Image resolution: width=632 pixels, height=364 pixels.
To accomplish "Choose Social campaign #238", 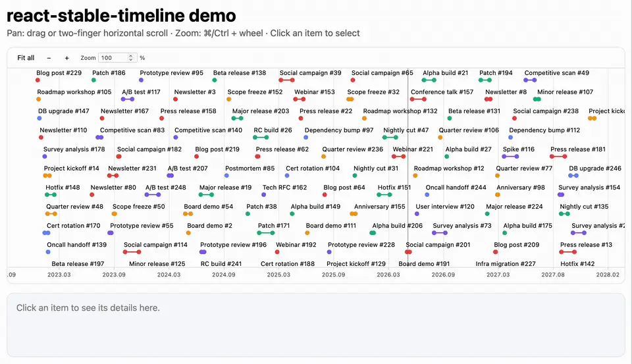I will point(546,111).
